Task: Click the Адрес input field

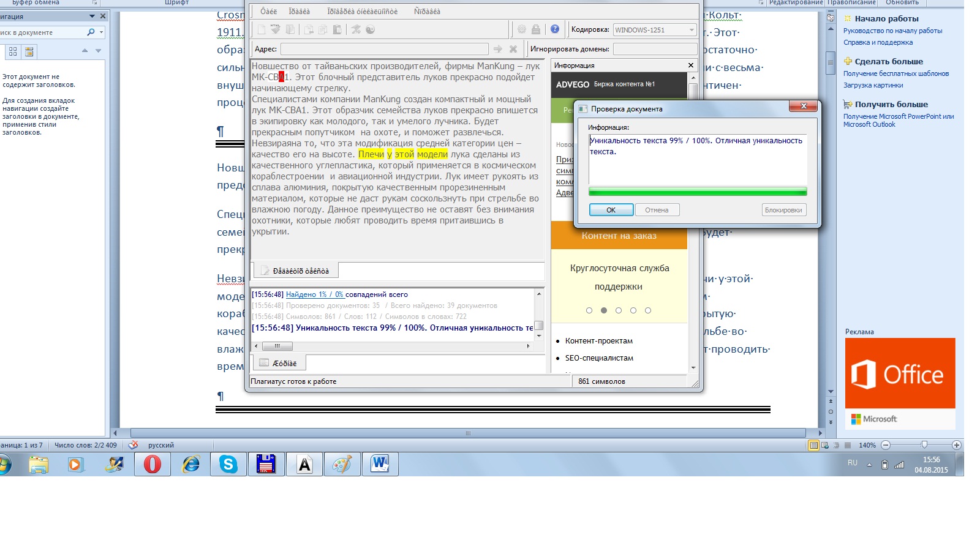Action: [x=384, y=49]
